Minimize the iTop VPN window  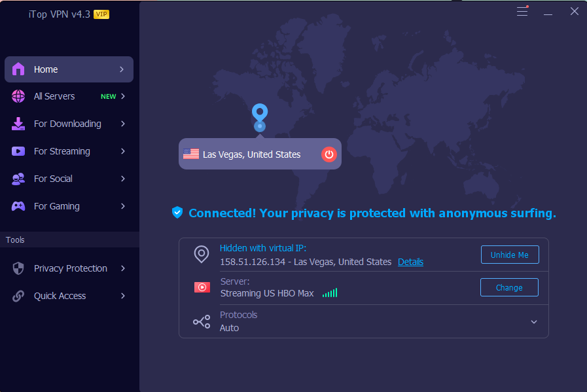[548, 13]
